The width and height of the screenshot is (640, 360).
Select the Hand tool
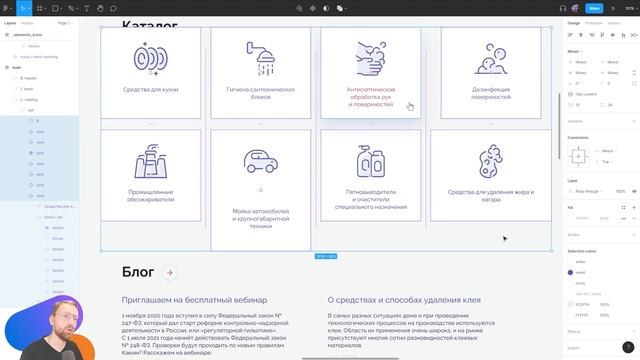pyautogui.click(x=100, y=8)
